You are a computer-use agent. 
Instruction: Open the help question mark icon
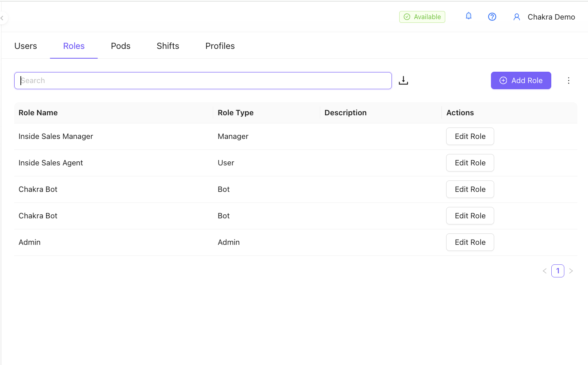(x=492, y=17)
